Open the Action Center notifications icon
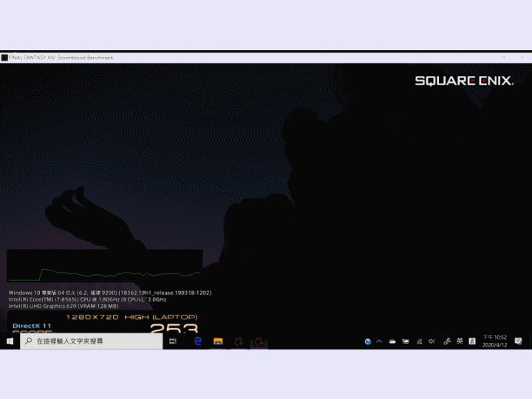Screen dimensions: 532x399 pos(518,341)
